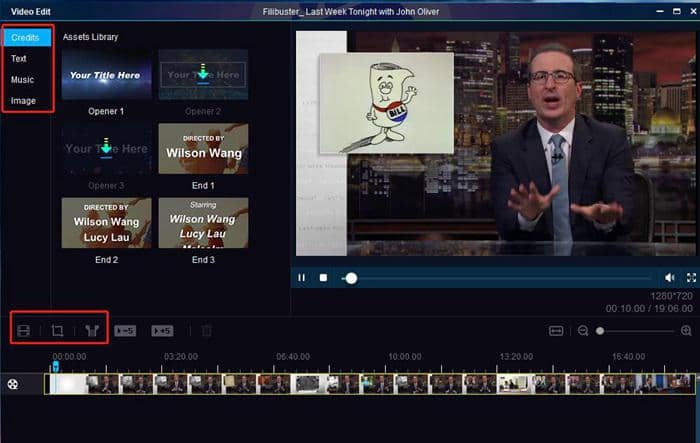Click the timeline ruler at 10:00.00
Screen dimensions: 700x443
tap(404, 357)
